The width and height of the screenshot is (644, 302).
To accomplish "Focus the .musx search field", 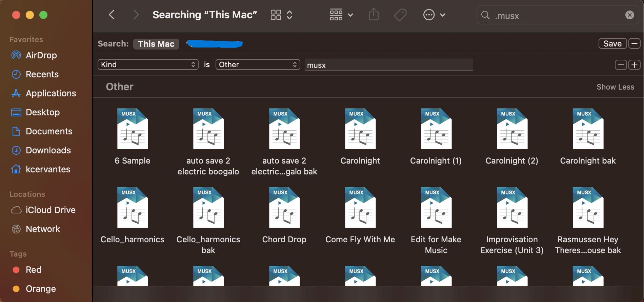I will 558,15.
